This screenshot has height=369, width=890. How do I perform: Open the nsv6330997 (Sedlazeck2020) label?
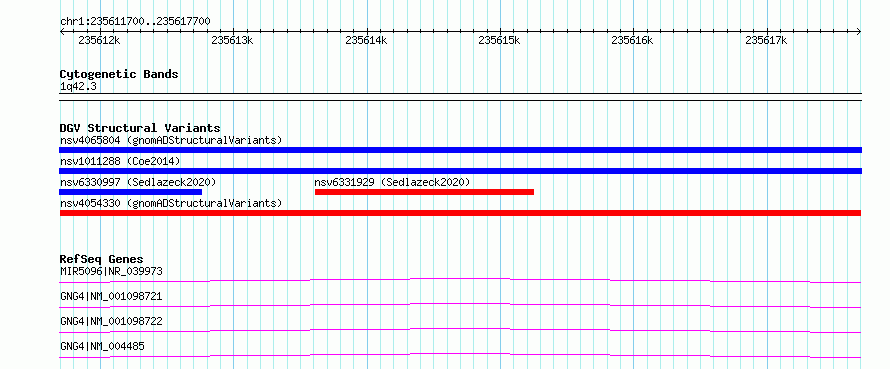tap(138, 182)
